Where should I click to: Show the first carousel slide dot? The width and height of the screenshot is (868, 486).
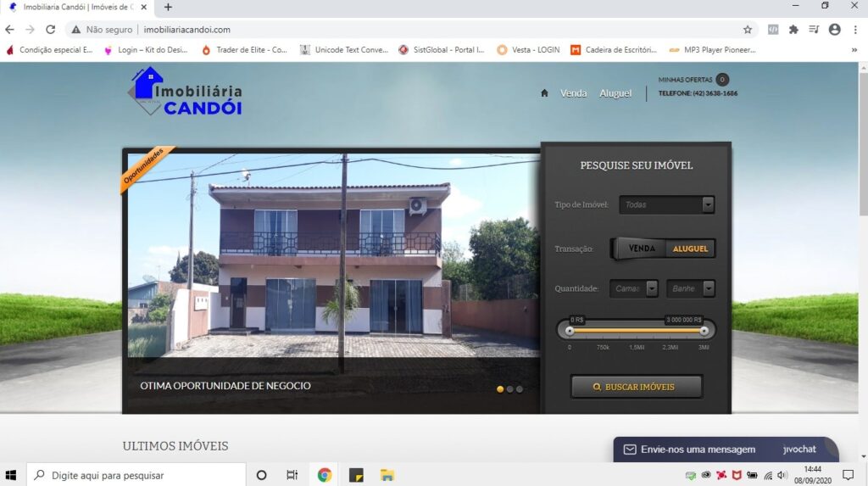tap(500, 389)
